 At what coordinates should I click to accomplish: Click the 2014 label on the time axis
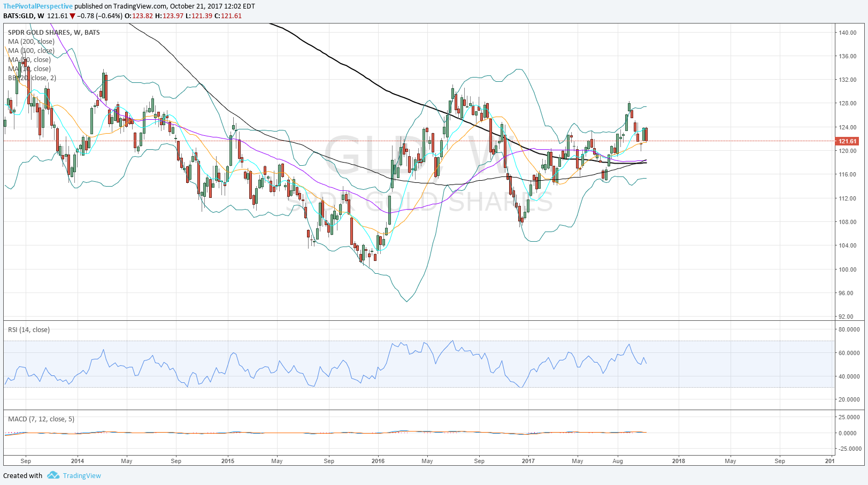(78, 460)
